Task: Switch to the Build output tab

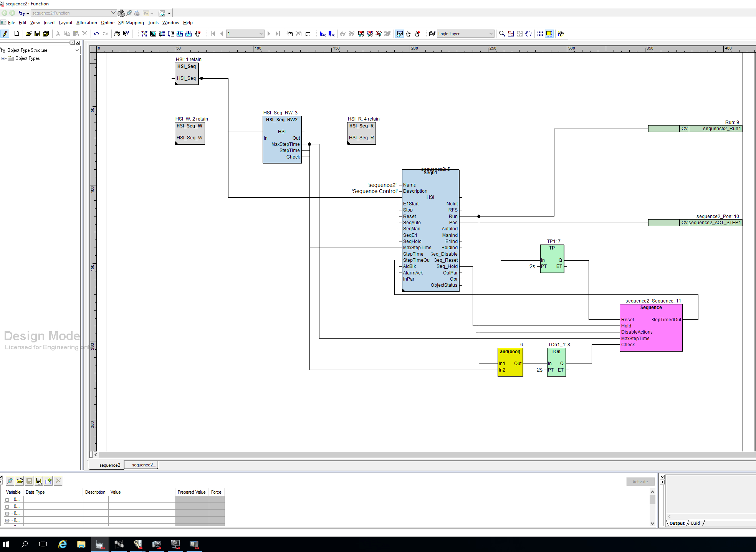Action: [x=695, y=523]
